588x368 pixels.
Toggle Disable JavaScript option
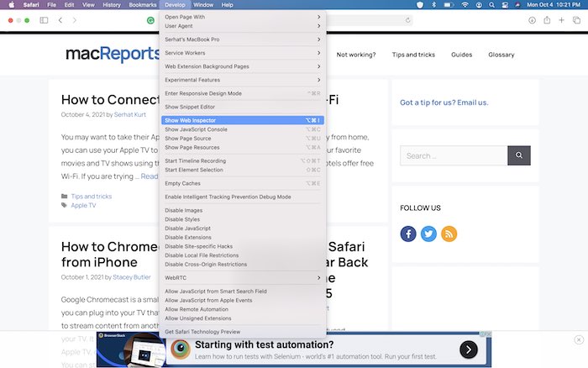(x=243, y=229)
